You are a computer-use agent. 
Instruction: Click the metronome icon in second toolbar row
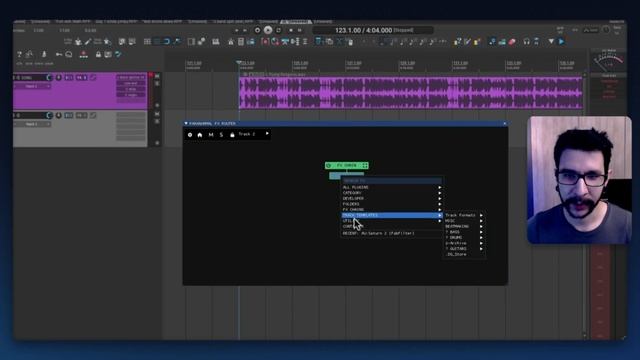pyautogui.click(x=44, y=54)
